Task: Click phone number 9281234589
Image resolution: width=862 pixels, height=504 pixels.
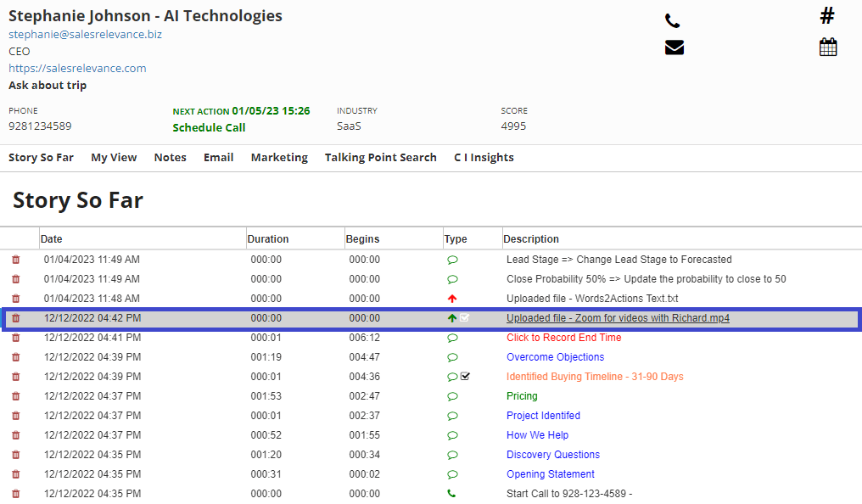Action: (x=40, y=126)
